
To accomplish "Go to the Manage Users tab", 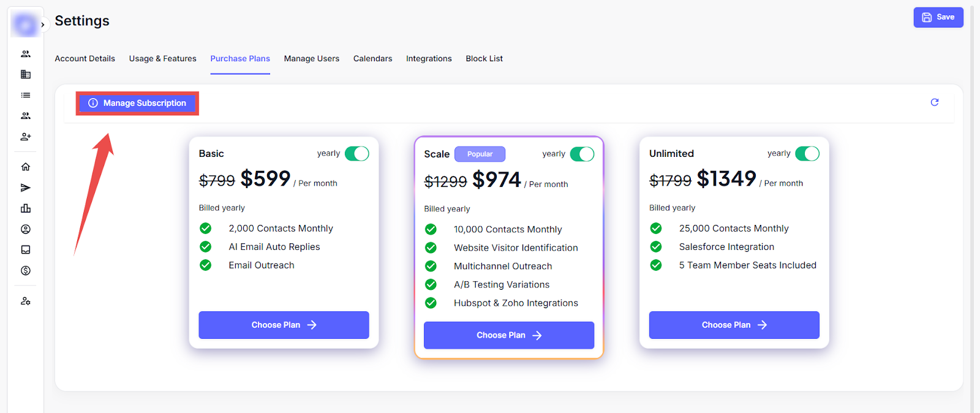I will [x=311, y=59].
